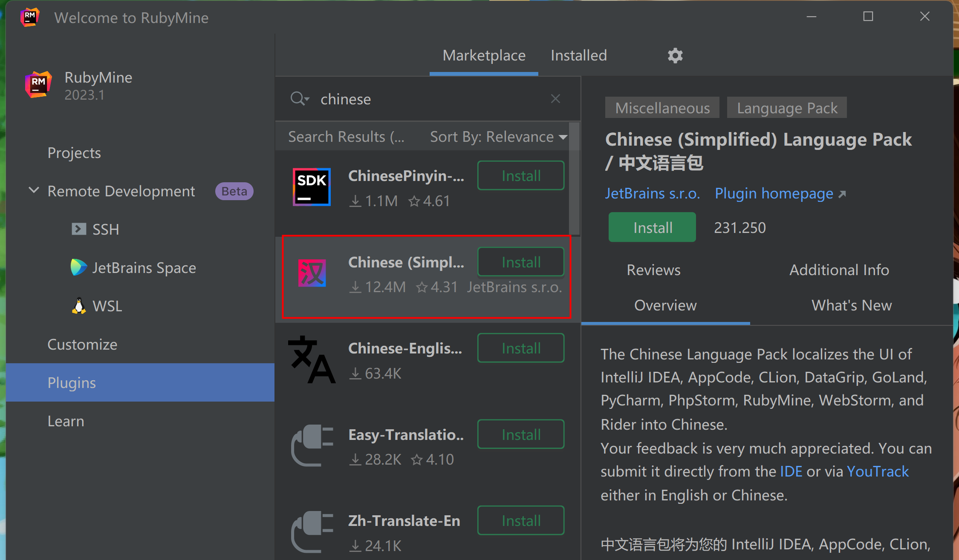Click the RubyMine title bar icon
Viewport: 959px width, 560px height.
point(29,17)
